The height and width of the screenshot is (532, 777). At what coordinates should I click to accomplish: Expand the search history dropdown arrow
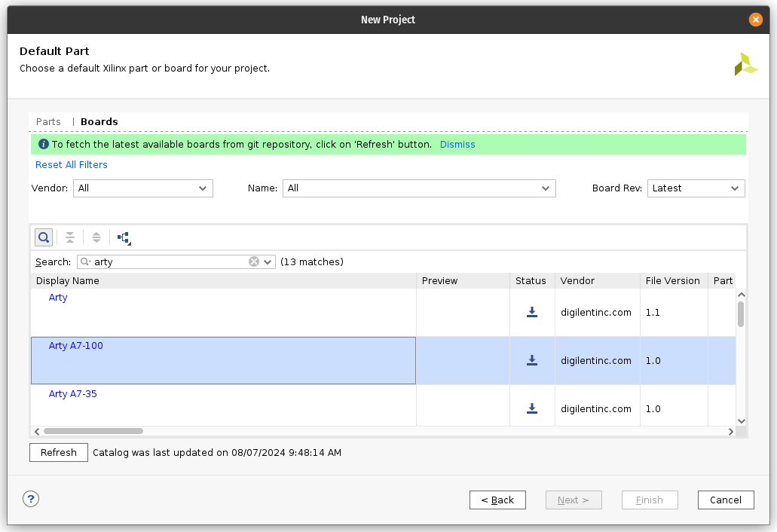(268, 262)
